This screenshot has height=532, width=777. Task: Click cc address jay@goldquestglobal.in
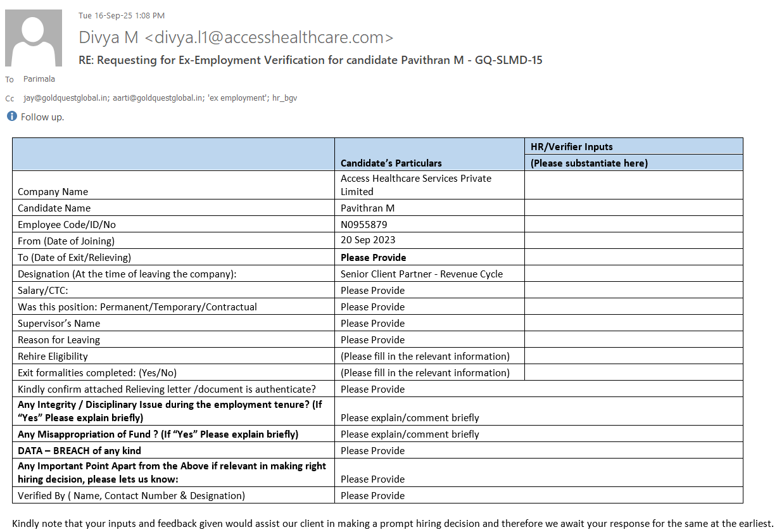coord(66,98)
